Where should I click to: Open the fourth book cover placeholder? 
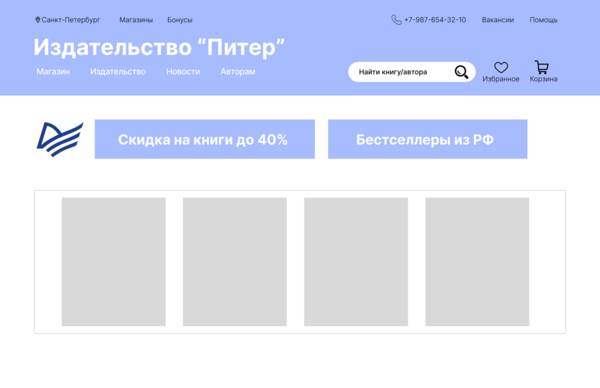point(477,262)
